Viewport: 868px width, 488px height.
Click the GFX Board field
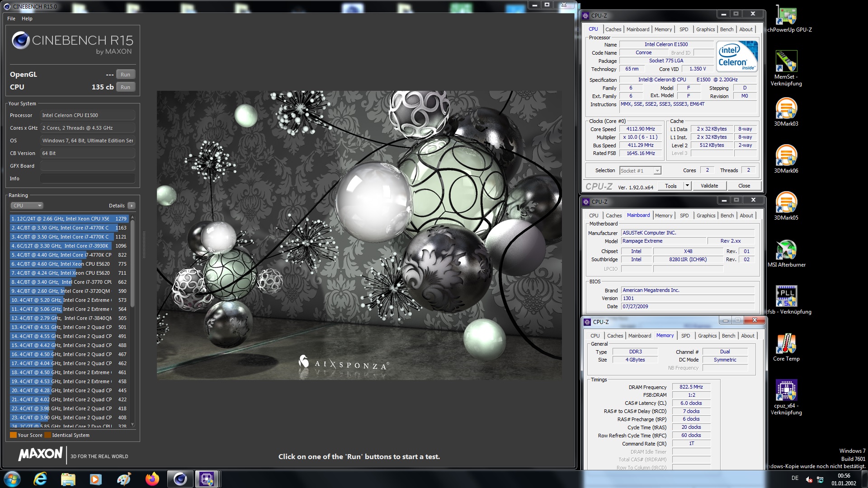coord(88,166)
